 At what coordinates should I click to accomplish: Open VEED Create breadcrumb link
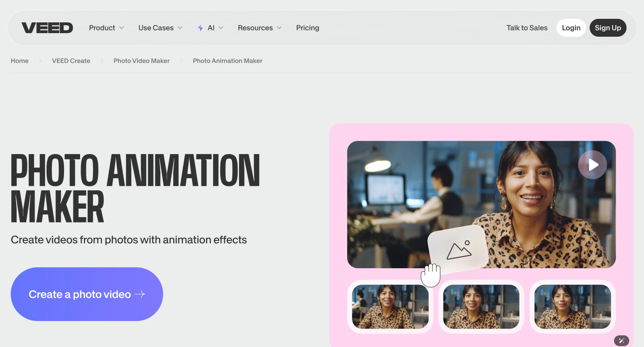click(71, 61)
